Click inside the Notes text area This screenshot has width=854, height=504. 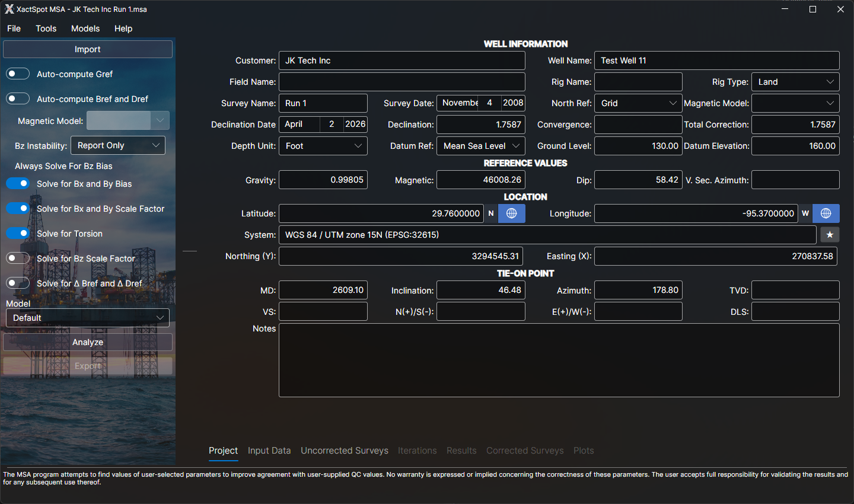coord(557,359)
